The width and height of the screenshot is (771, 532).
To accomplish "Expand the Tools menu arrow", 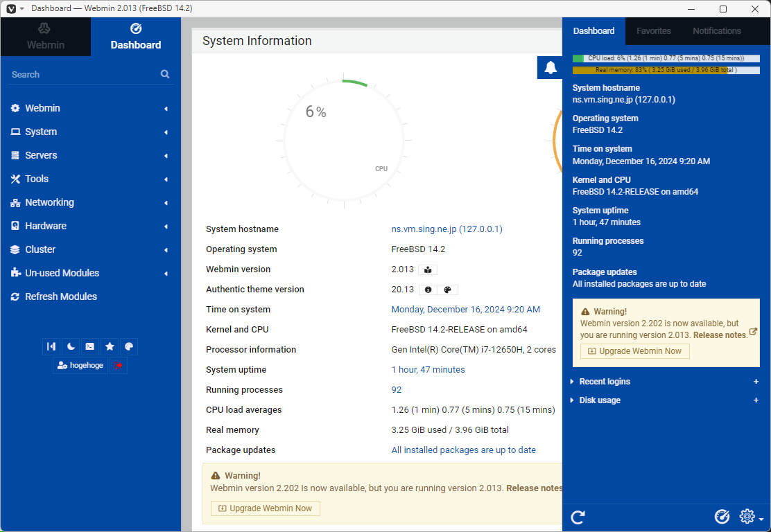I will [166, 179].
